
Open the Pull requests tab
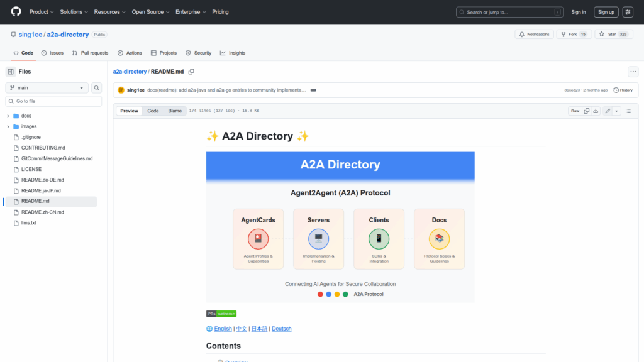(x=90, y=53)
